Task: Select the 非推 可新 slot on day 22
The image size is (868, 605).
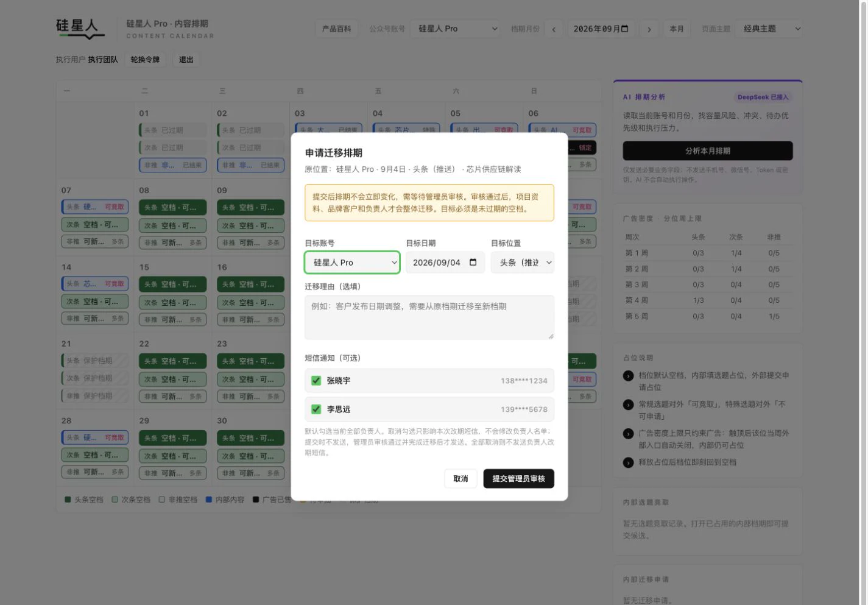Action: pos(173,396)
